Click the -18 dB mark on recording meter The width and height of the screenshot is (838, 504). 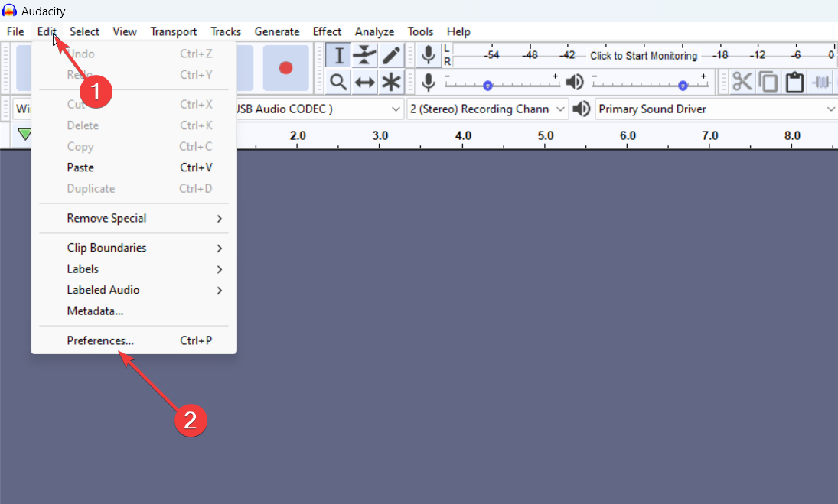coord(720,55)
